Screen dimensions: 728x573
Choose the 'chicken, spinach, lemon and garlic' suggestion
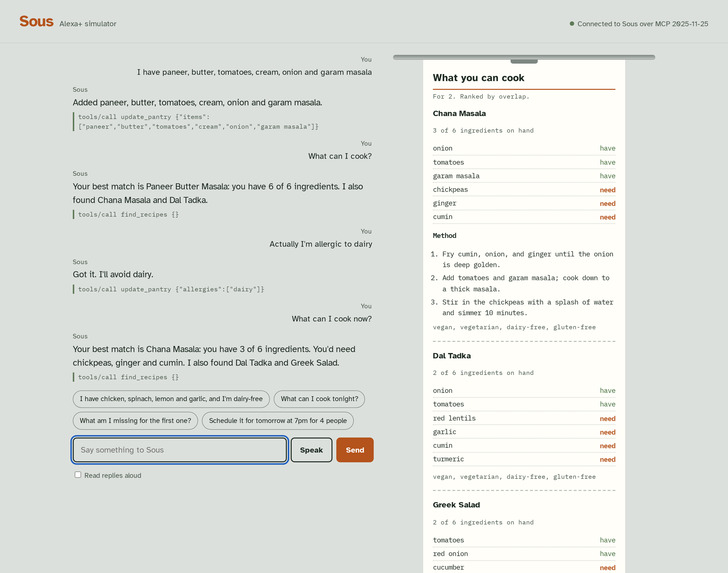171,399
